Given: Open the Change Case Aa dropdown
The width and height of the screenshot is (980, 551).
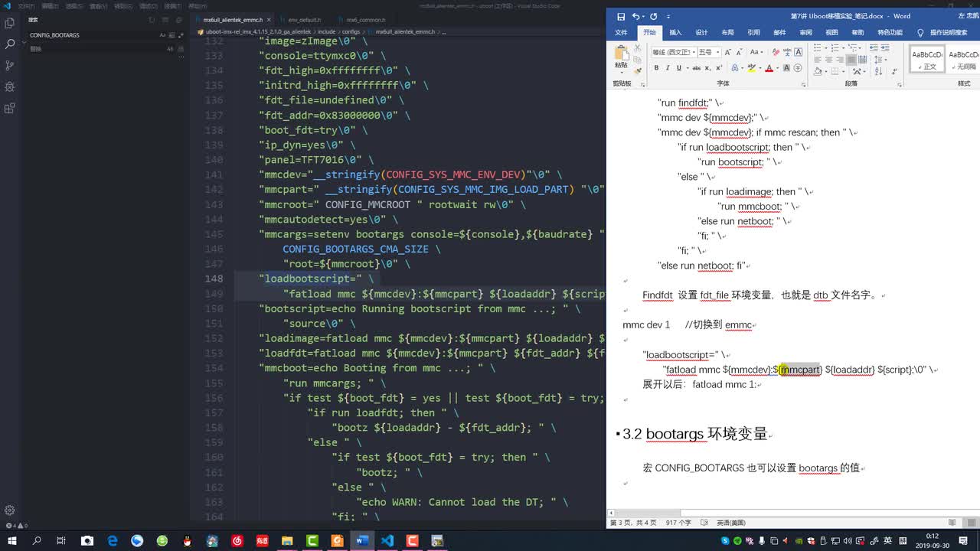Looking at the screenshot, I should point(756,52).
